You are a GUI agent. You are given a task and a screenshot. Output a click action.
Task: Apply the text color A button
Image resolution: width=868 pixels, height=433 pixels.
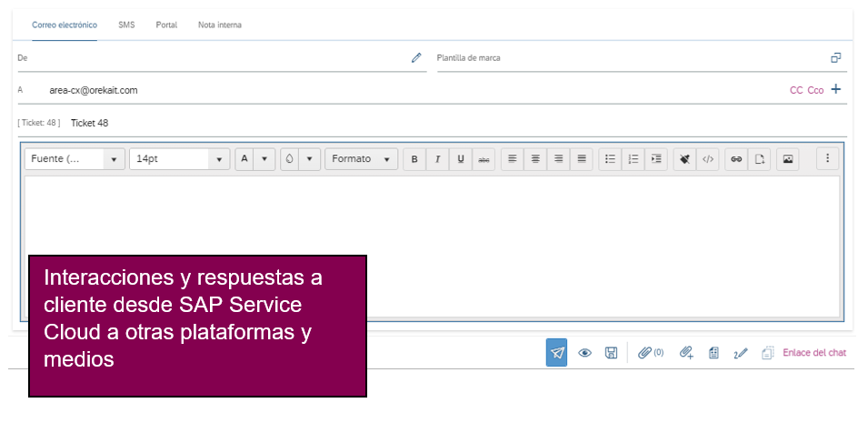coord(244,159)
